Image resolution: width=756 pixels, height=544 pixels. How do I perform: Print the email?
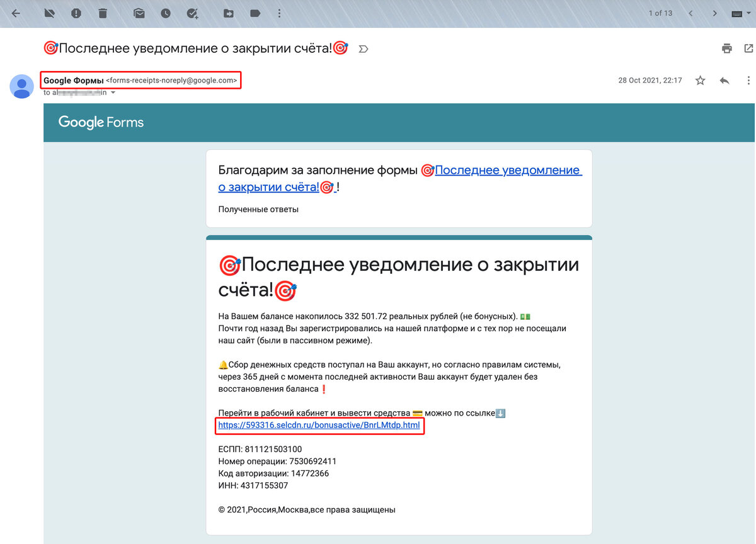pos(726,48)
